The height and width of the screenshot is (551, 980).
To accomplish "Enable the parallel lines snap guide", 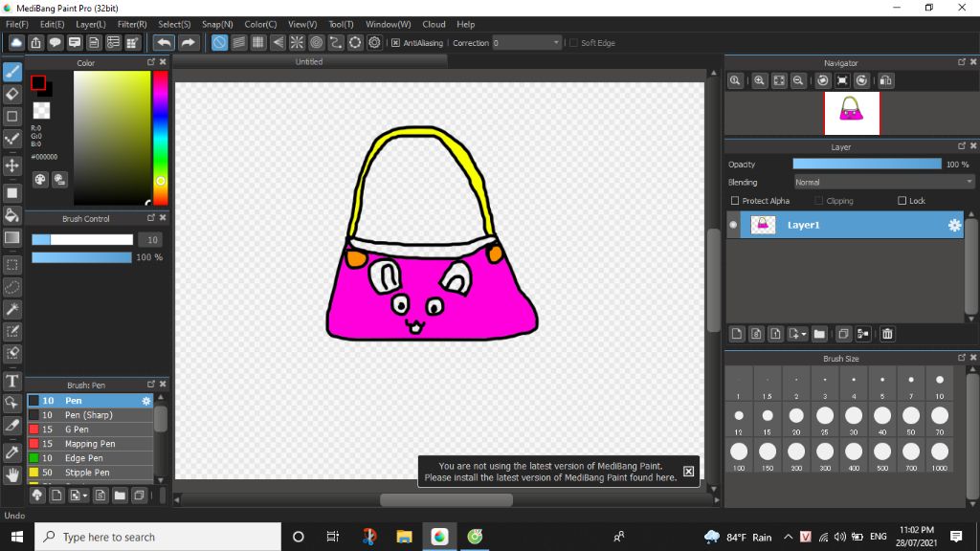I will [238, 42].
